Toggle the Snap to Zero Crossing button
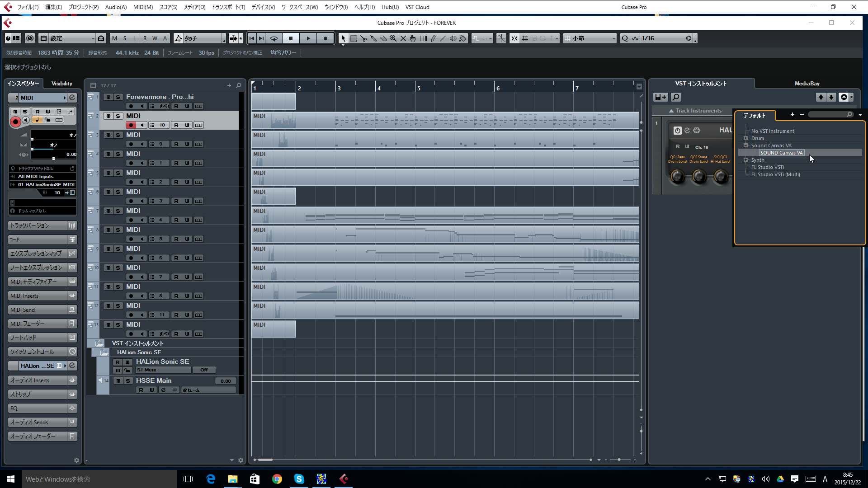Viewport: 868px width, 488px height. (501, 38)
